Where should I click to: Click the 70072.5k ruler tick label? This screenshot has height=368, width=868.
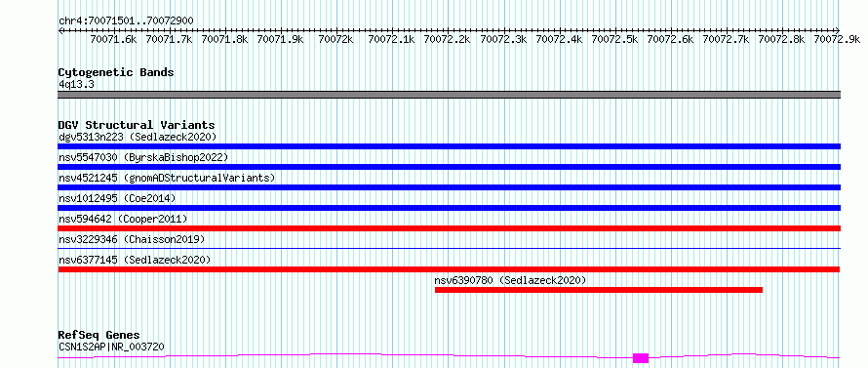[x=614, y=39]
